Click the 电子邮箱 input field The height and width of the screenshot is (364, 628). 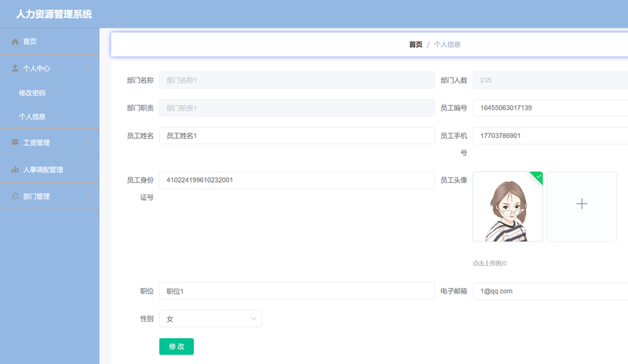[550, 291]
